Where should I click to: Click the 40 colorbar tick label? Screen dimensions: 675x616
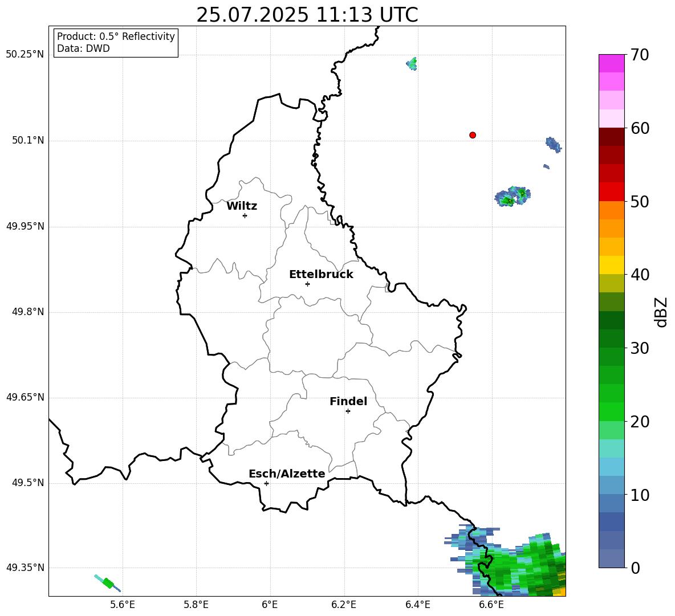pos(640,275)
